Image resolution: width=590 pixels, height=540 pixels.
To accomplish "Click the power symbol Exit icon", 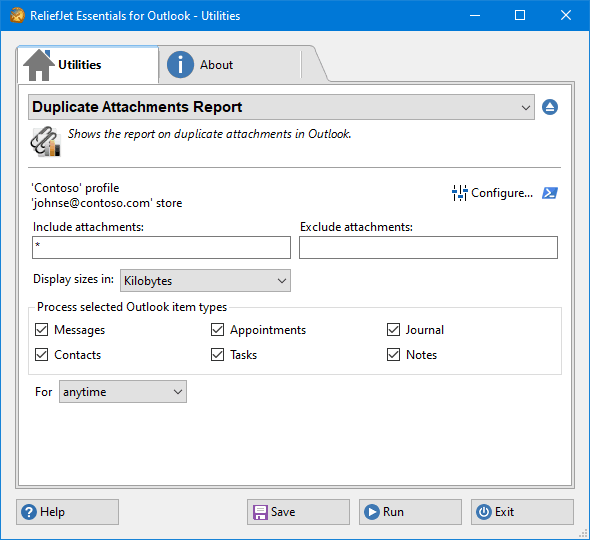I will click(x=484, y=512).
